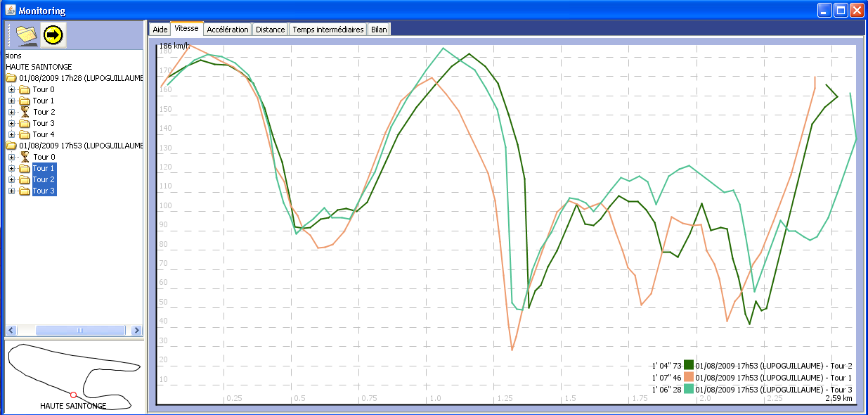Open the Bilan tab

click(x=379, y=30)
